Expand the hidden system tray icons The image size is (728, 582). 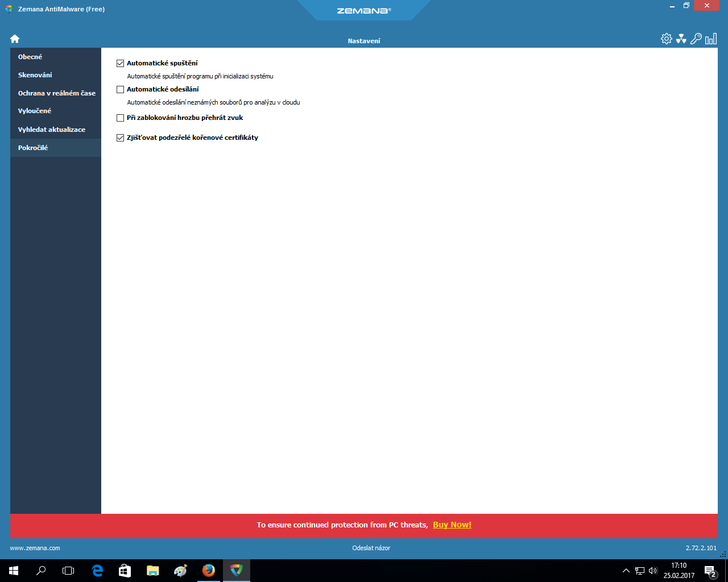(626, 571)
